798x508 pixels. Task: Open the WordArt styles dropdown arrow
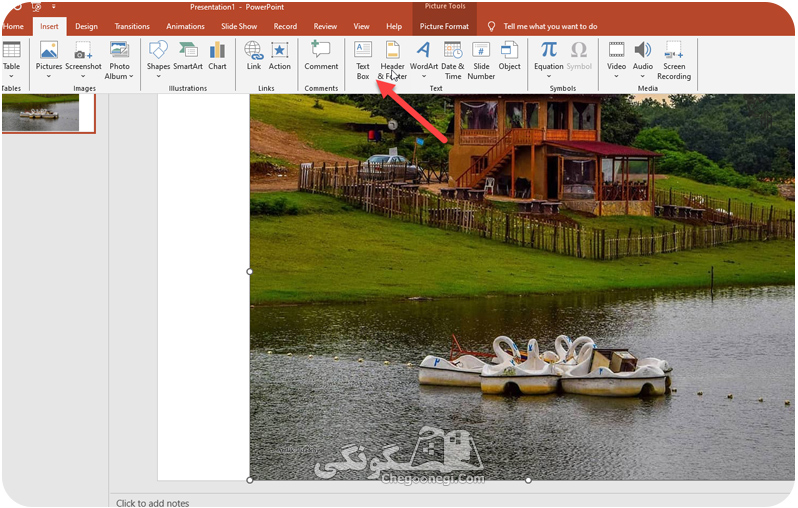pos(423,76)
